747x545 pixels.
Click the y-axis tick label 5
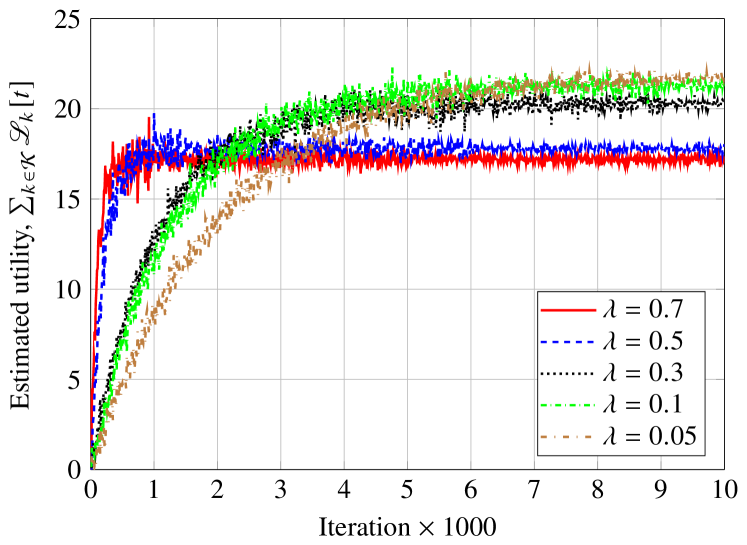pos(74,380)
